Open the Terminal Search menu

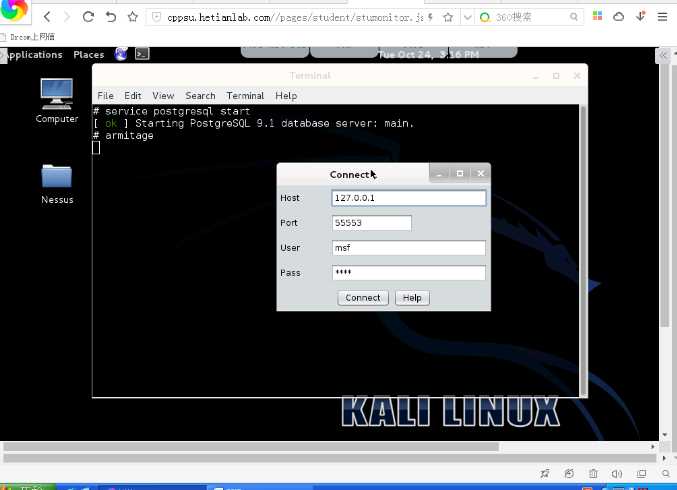pos(200,95)
